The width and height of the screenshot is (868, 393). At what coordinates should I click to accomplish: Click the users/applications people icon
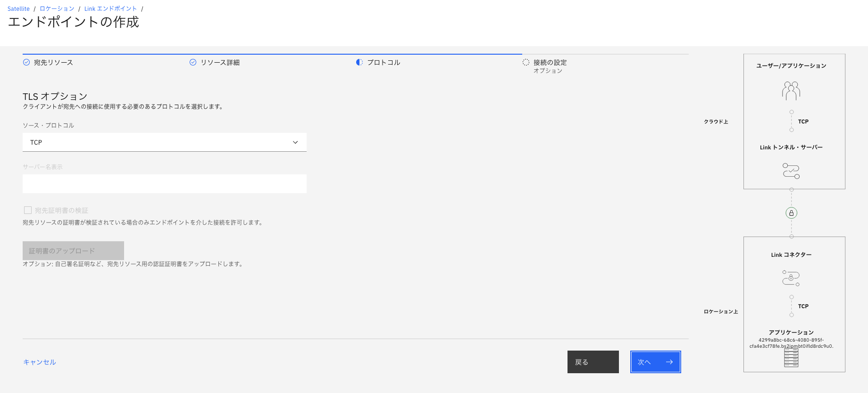(791, 90)
